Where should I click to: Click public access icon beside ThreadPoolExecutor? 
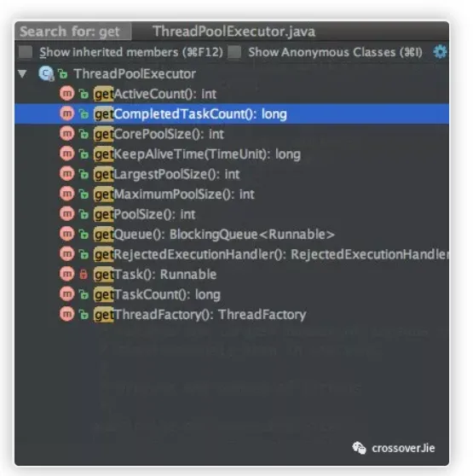(x=62, y=73)
